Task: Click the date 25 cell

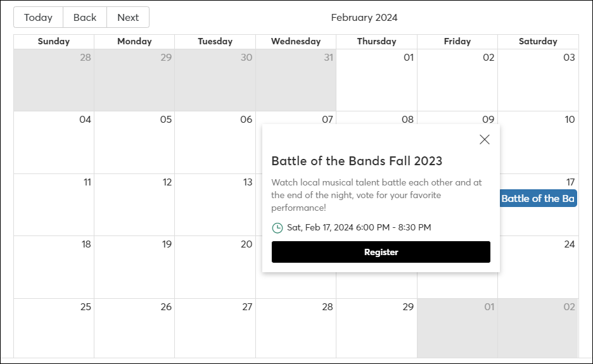Action: pyautogui.click(x=54, y=328)
